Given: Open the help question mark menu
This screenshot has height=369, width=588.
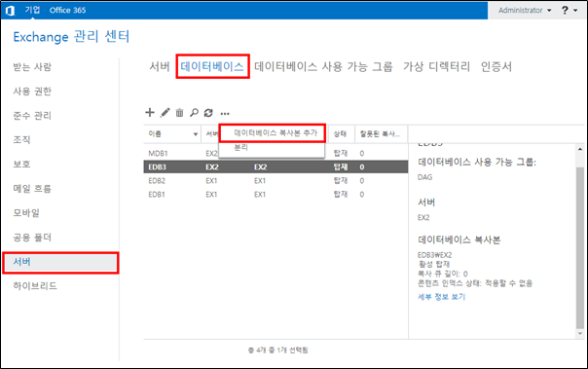Looking at the screenshot, I should (570, 10).
